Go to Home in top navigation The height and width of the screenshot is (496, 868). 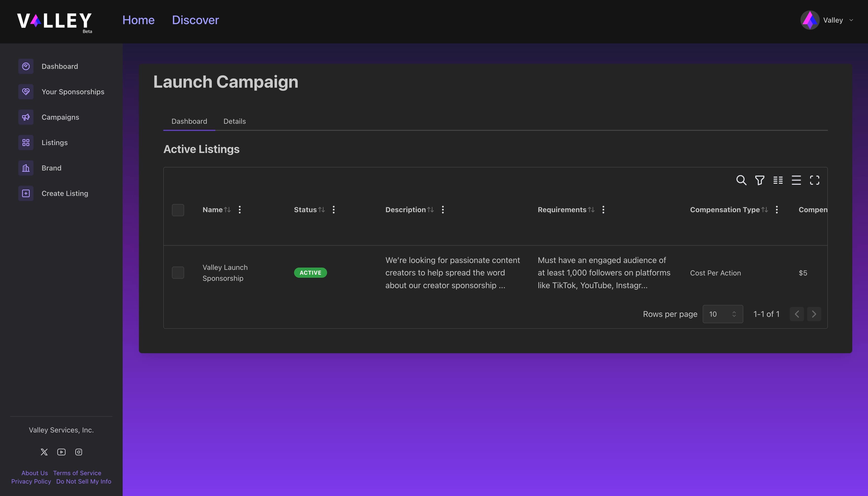click(139, 20)
